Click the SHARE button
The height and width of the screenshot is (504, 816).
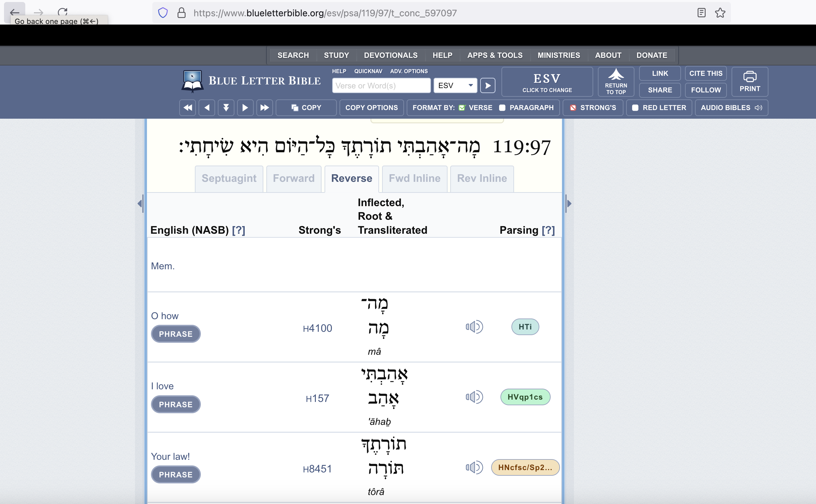[x=660, y=90]
